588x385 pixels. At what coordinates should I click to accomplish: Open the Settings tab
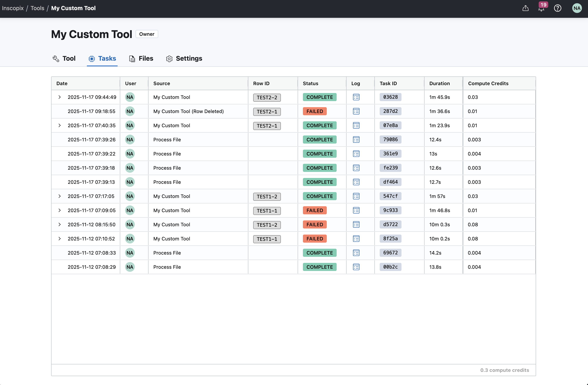pos(184,58)
